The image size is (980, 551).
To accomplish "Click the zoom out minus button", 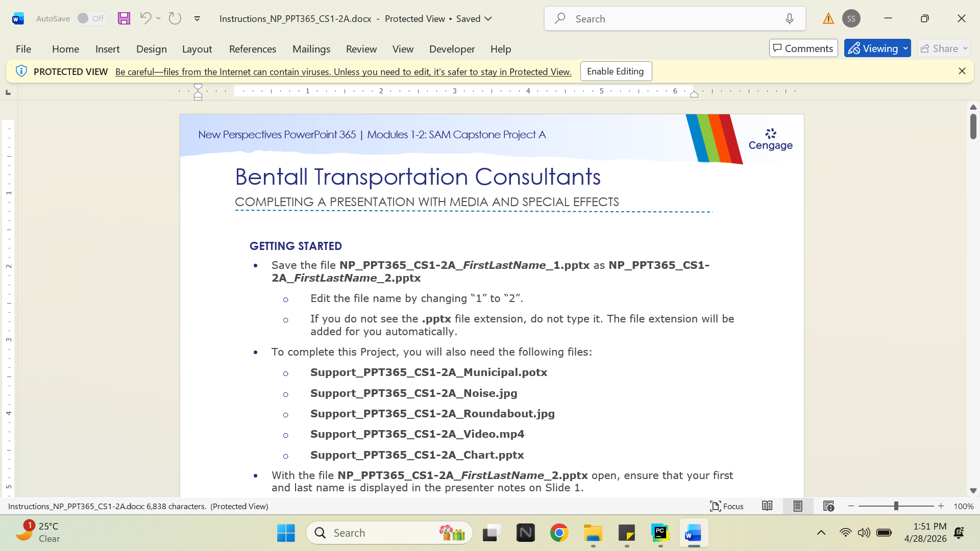I will pos(851,506).
